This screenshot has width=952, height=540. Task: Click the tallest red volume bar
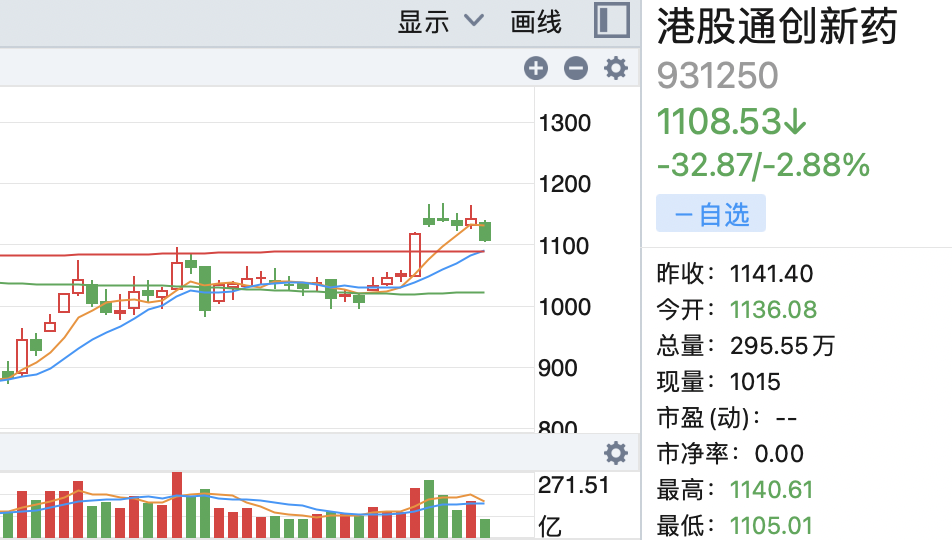(177, 505)
